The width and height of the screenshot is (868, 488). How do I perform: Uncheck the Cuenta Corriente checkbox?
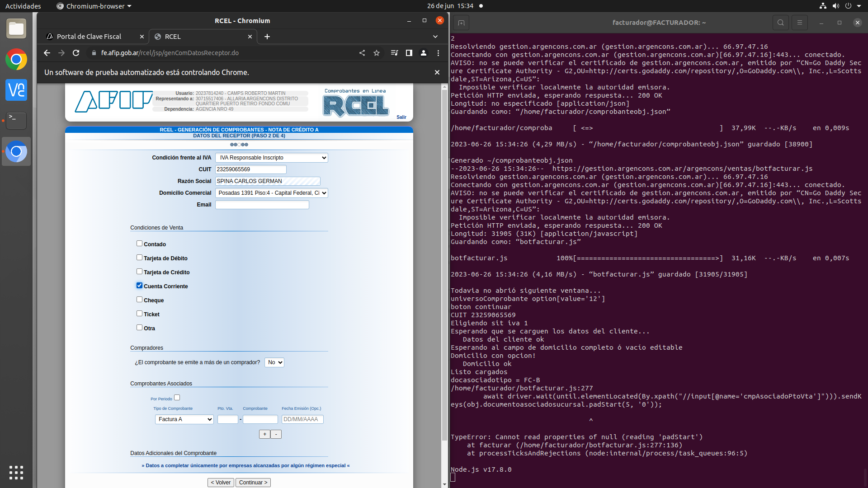(x=139, y=286)
